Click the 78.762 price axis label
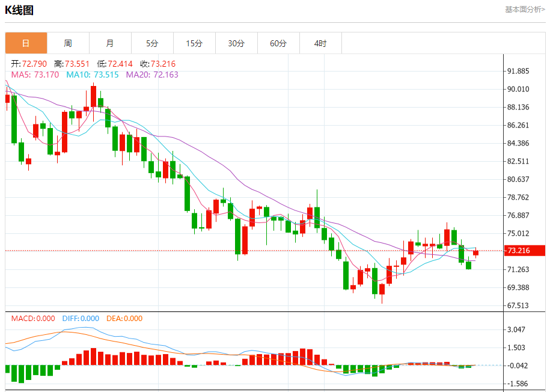The width and height of the screenshot is (550, 392). (518, 197)
